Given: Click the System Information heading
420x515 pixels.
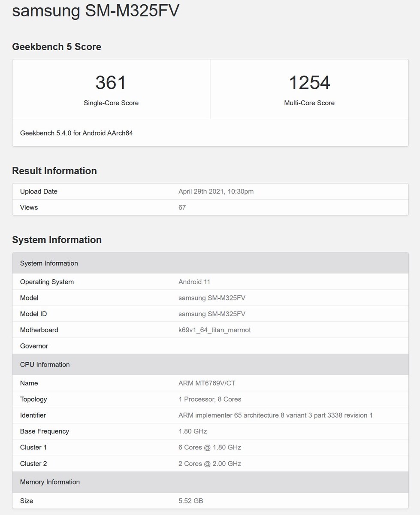Looking at the screenshot, I should coord(57,240).
